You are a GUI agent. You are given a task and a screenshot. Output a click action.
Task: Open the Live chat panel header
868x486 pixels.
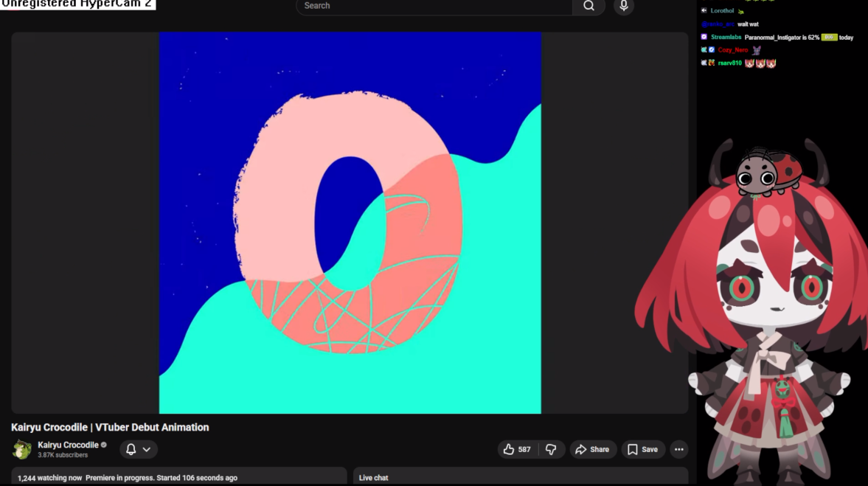374,478
